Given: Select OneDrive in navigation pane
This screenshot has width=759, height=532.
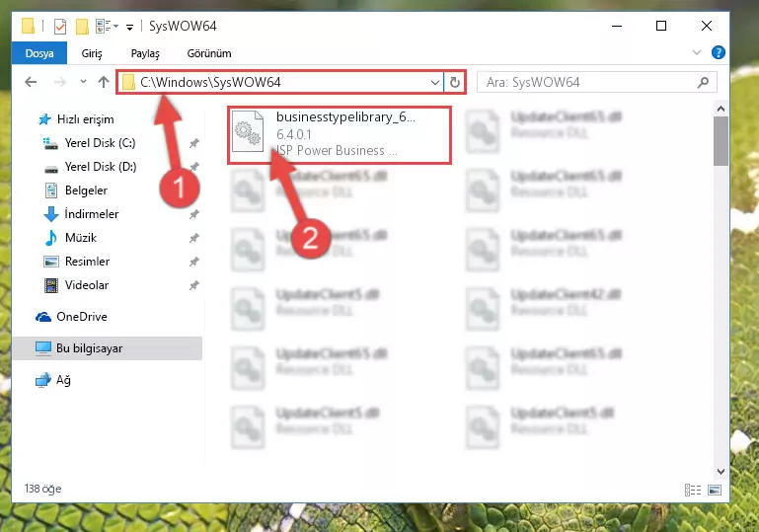Looking at the screenshot, I should pyautogui.click(x=71, y=317).
